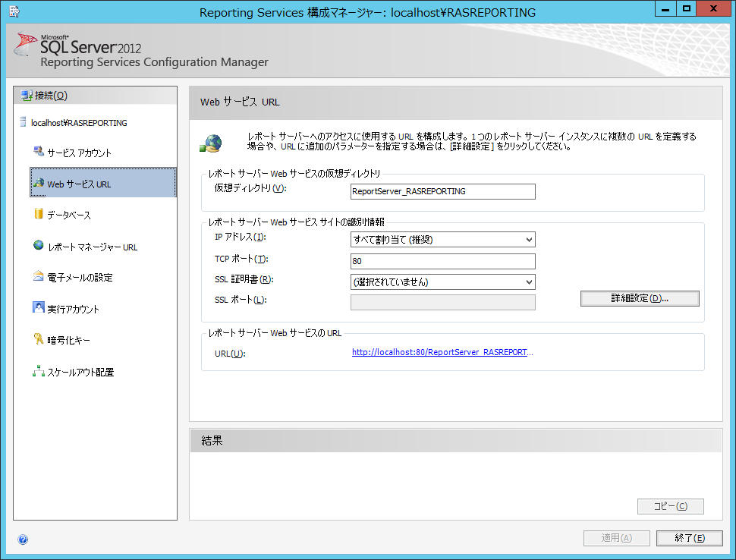736x560 pixels.
Task: Click the 仮想ディレクトリ text field
Action: point(443,191)
